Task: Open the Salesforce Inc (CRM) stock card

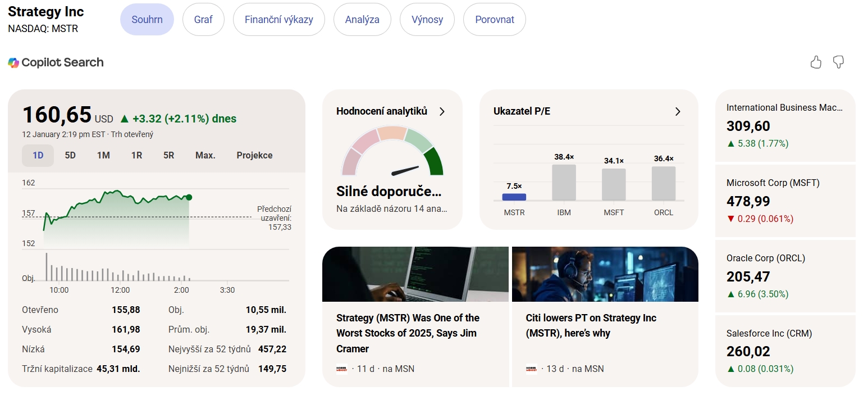Action: (785, 351)
